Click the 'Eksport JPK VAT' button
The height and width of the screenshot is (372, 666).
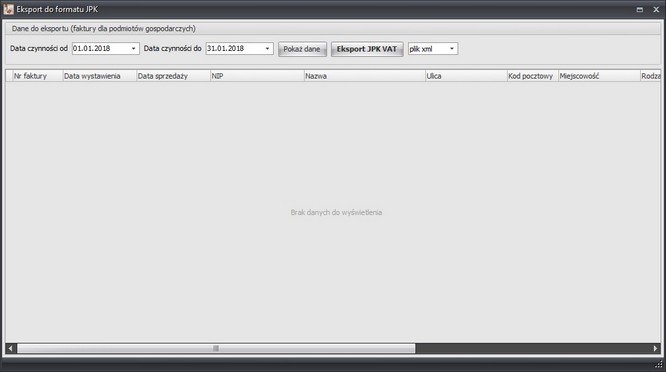pyautogui.click(x=367, y=49)
